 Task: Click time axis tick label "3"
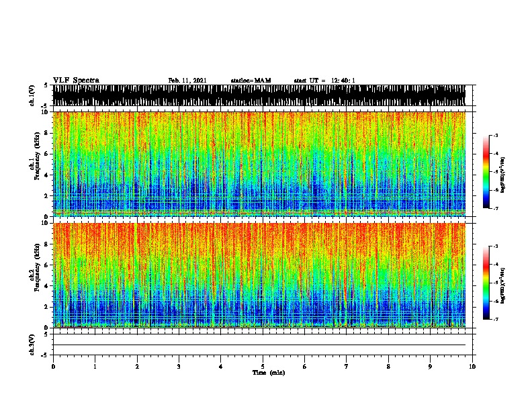coord(179,367)
